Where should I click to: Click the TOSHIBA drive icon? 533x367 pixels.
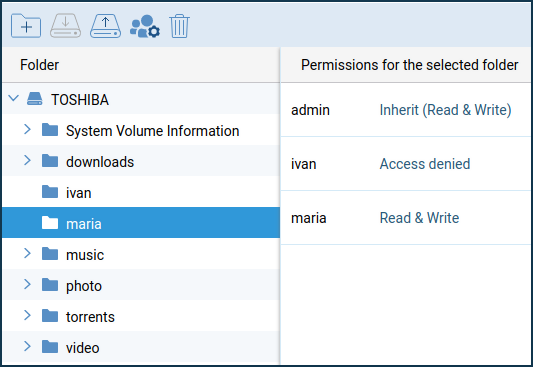(x=35, y=99)
